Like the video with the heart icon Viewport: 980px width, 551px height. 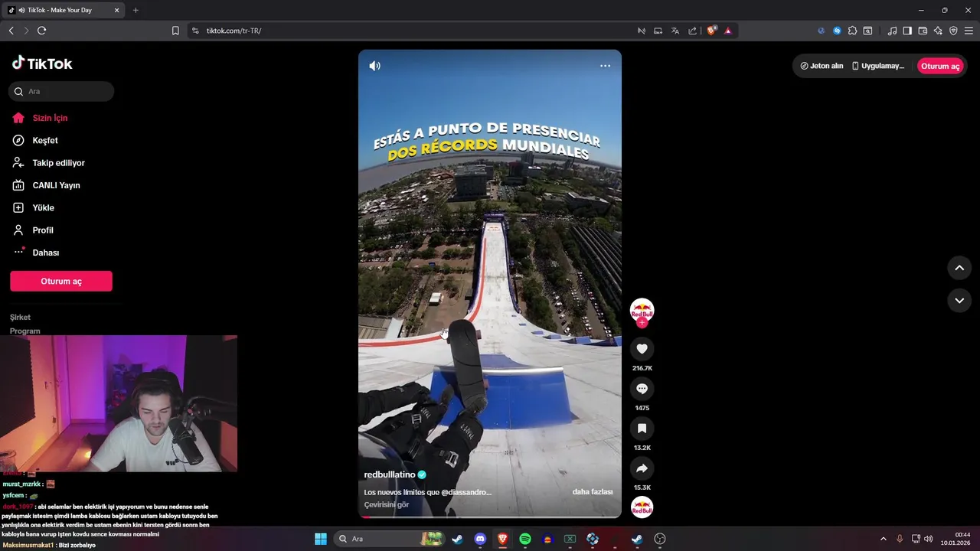pyautogui.click(x=642, y=349)
